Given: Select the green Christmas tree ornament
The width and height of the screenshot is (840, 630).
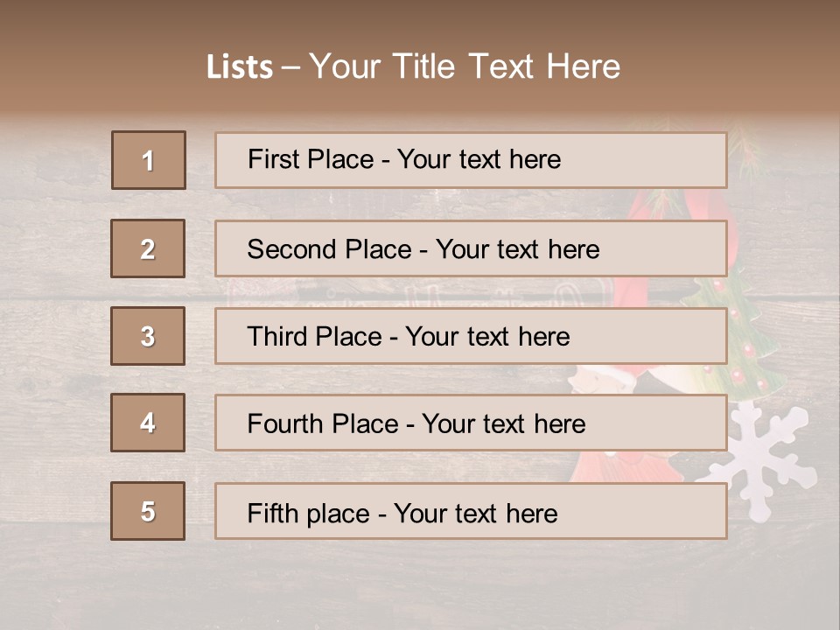Looking at the screenshot, I should pos(750,350).
